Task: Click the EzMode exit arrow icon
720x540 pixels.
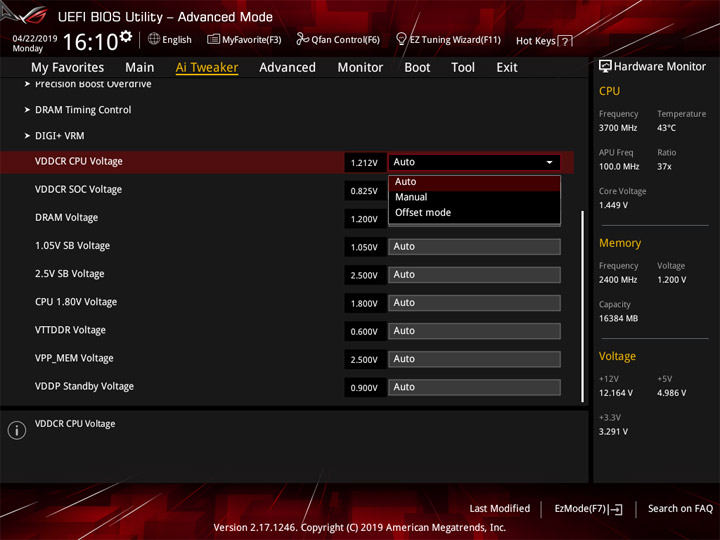Action: pyautogui.click(x=616, y=509)
